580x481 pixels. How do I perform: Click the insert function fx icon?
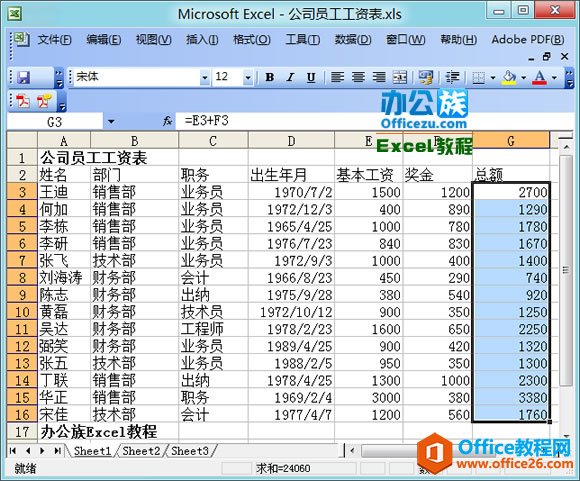[167, 121]
